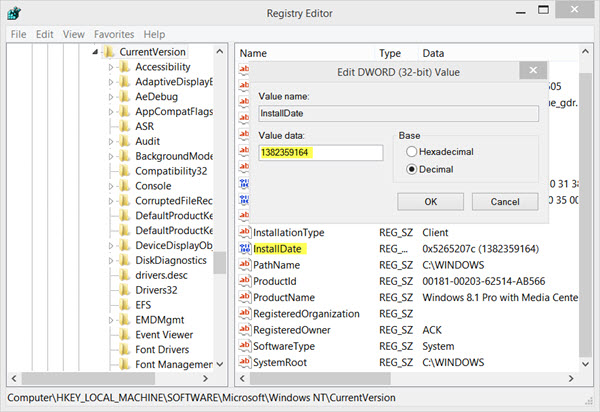Select the Font Drivers tree item
This screenshot has width=600, height=412.
point(162,350)
